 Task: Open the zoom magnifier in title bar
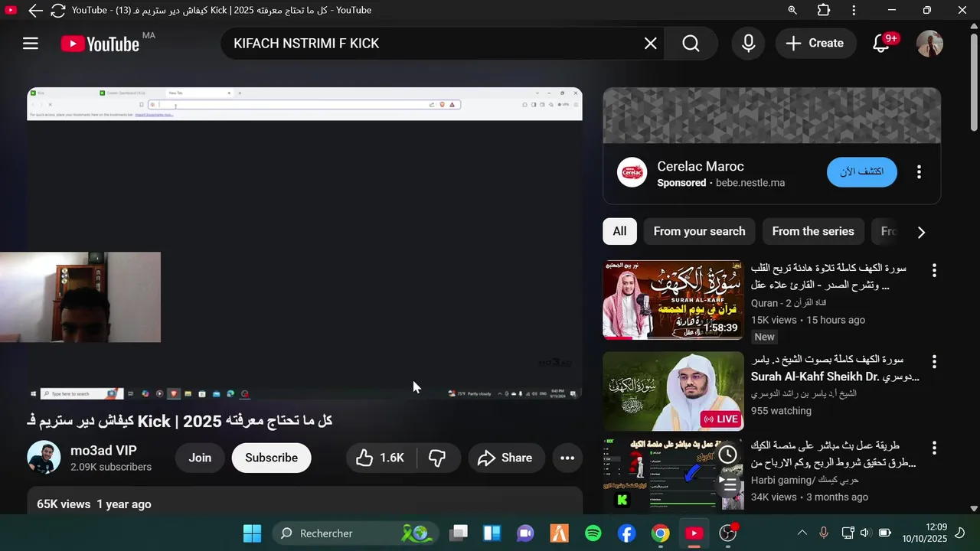point(792,10)
